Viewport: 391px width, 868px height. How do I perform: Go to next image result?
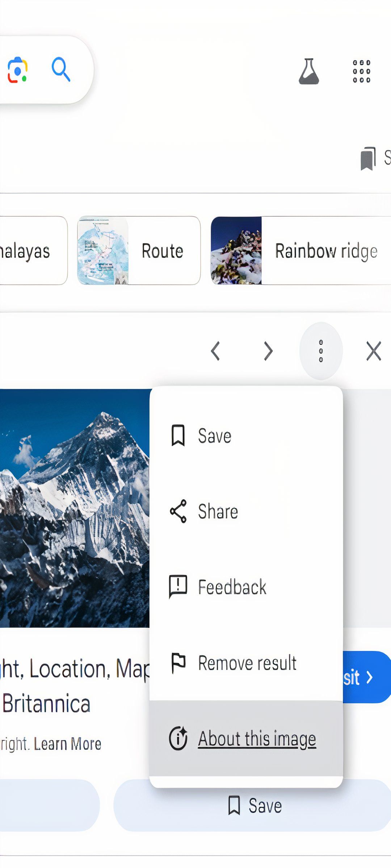coord(268,351)
